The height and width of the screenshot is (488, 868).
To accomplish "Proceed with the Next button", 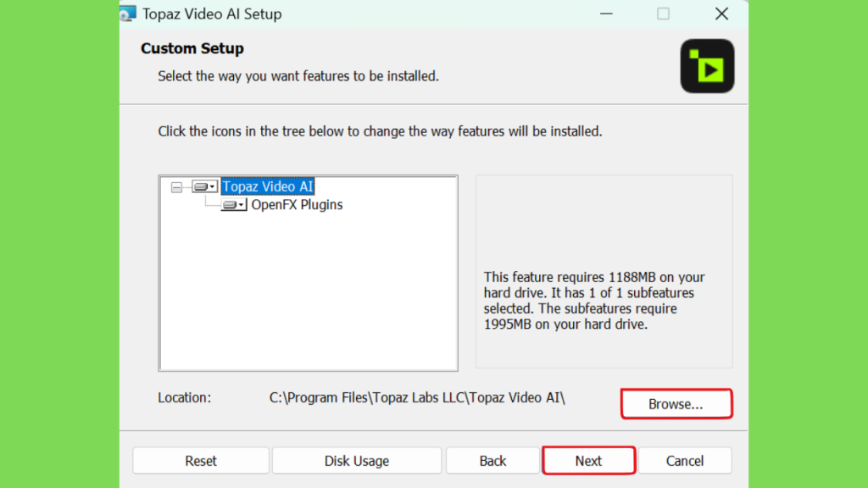I will (x=588, y=461).
